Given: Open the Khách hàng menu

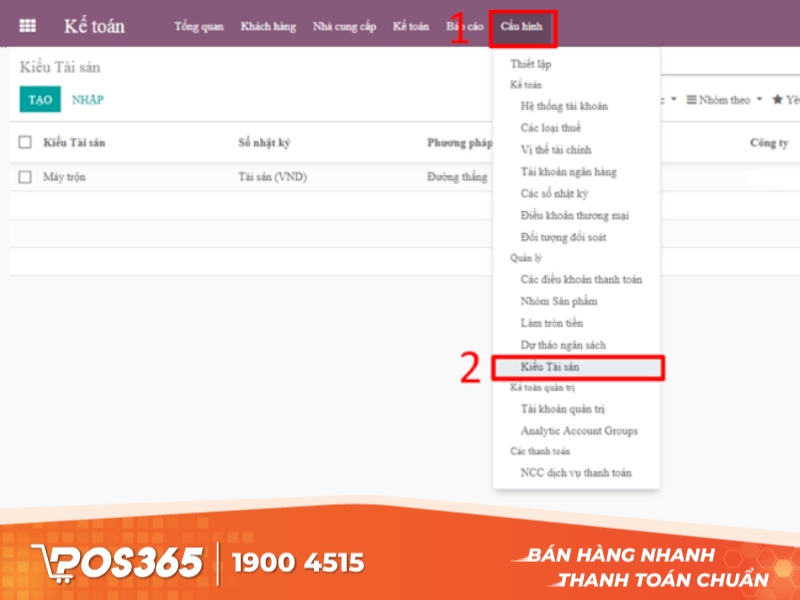Looking at the screenshot, I should coord(268,27).
